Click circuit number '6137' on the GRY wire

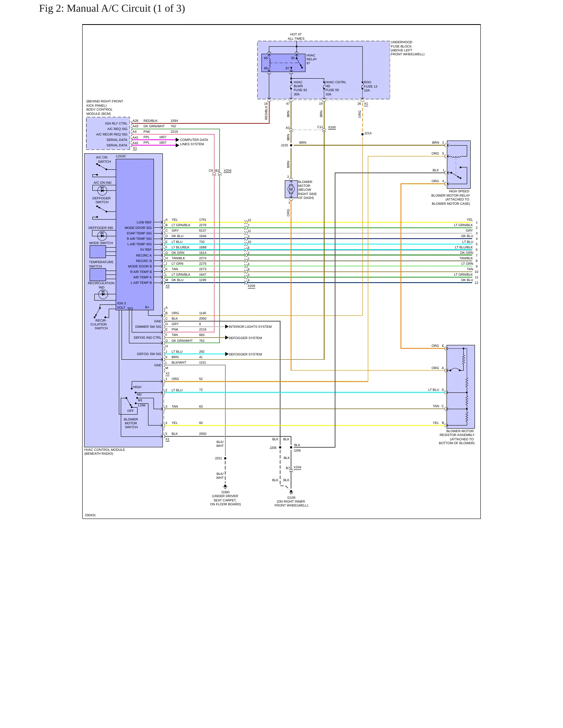(203, 230)
